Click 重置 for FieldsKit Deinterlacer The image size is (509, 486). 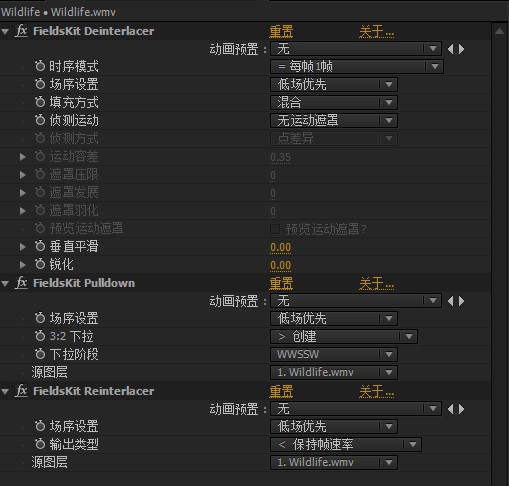click(x=281, y=32)
